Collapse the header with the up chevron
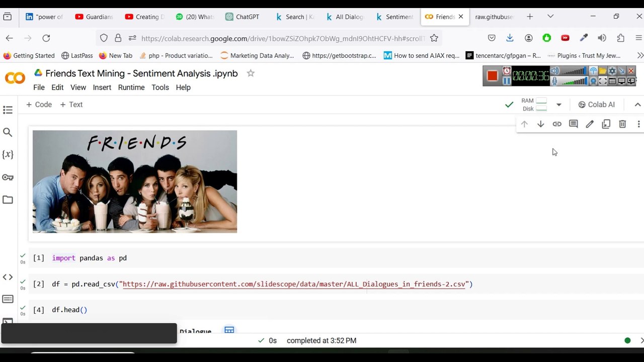Image resolution: width=644 pixels, height=362 pixels. 637,105
